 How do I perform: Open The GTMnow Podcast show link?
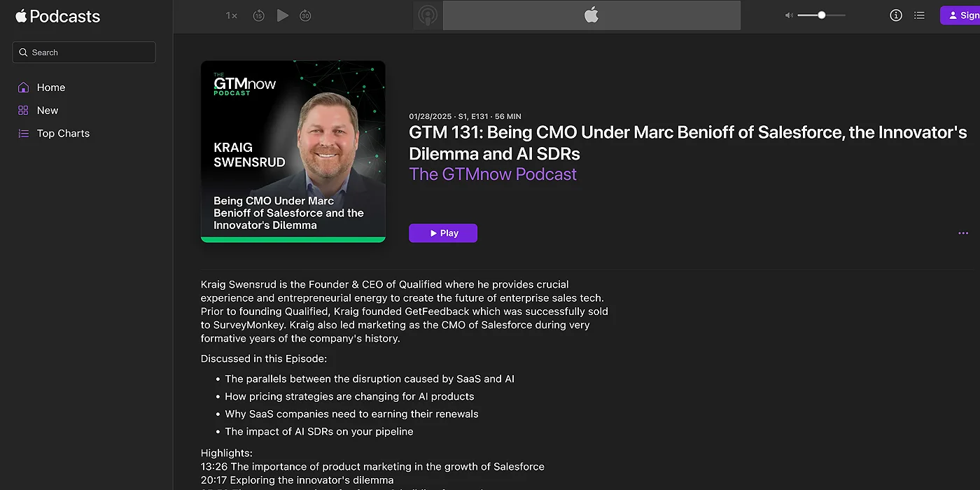tap(493, 174)
